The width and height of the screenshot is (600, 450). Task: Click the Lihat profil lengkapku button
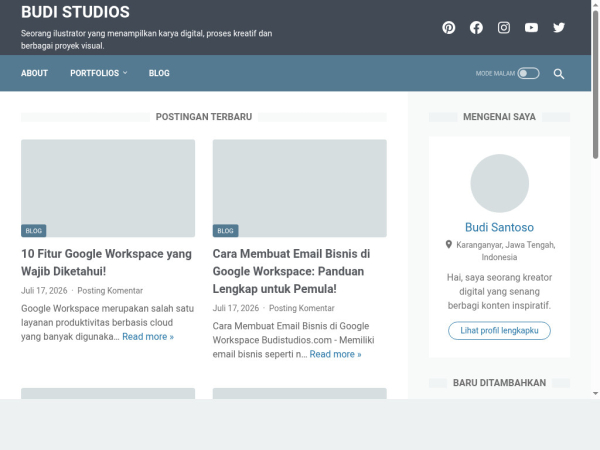click(x=499, y=331)
